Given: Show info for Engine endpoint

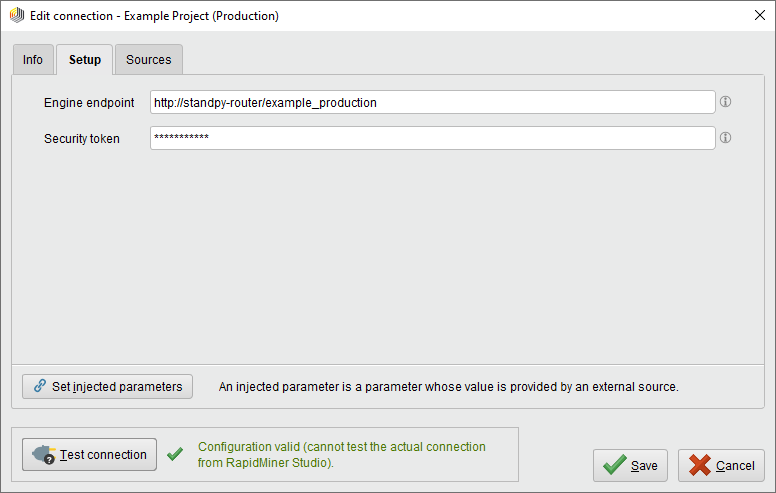Looking at the screenshot, I should (x=726, y=102).
